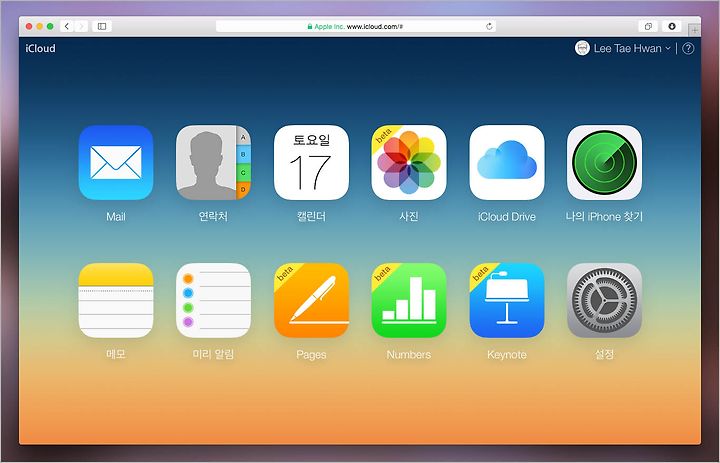Click the 연락처 label text
The width and height of the screenshot is (720, 463).
coord(214,216)
